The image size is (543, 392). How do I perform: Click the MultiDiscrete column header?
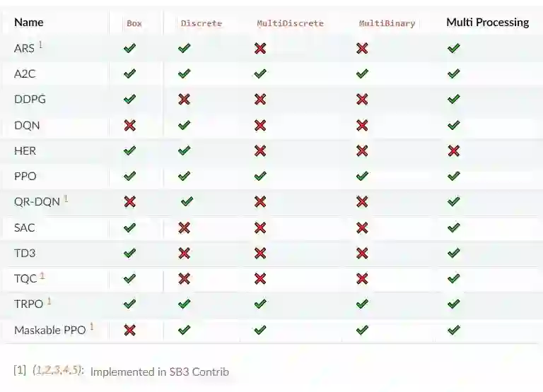284,23
